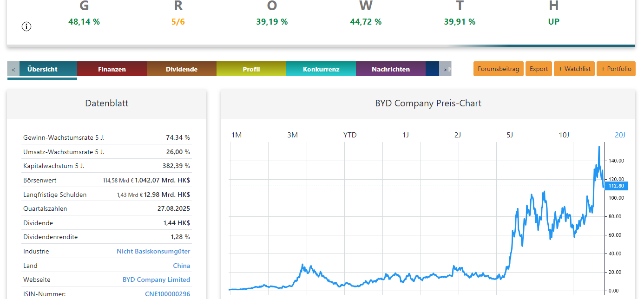The height and width of the screenshot is (299, 644).
Task: Set chart range to 3M
Action: 292,135
